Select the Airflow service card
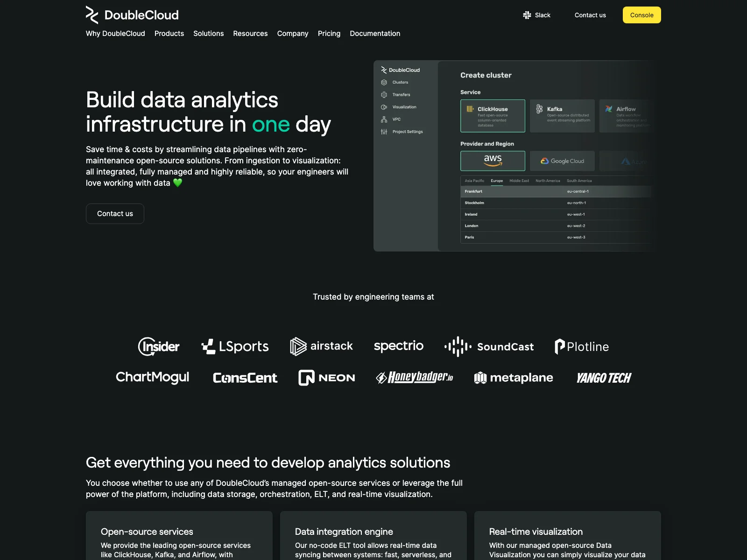This screenshot has width=747, height=560. 626,116
